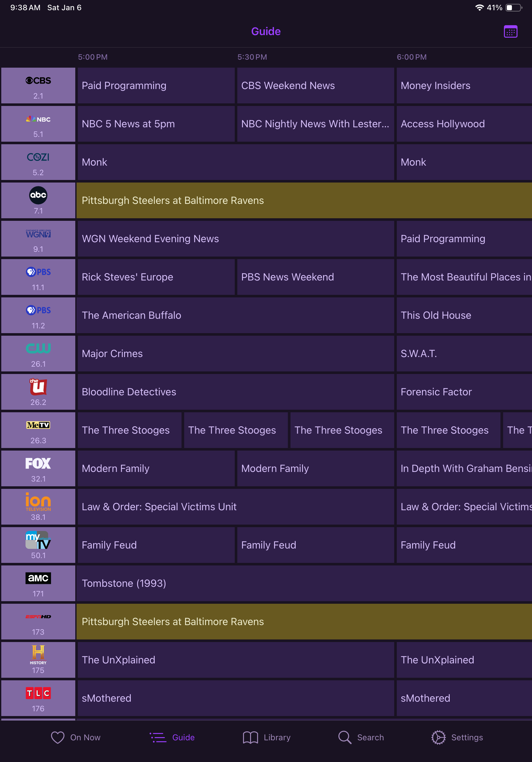This screenshot has height=762, width=532.
Task: Tap the FOX 32.1 channel logo
Action: coord(38,468)
